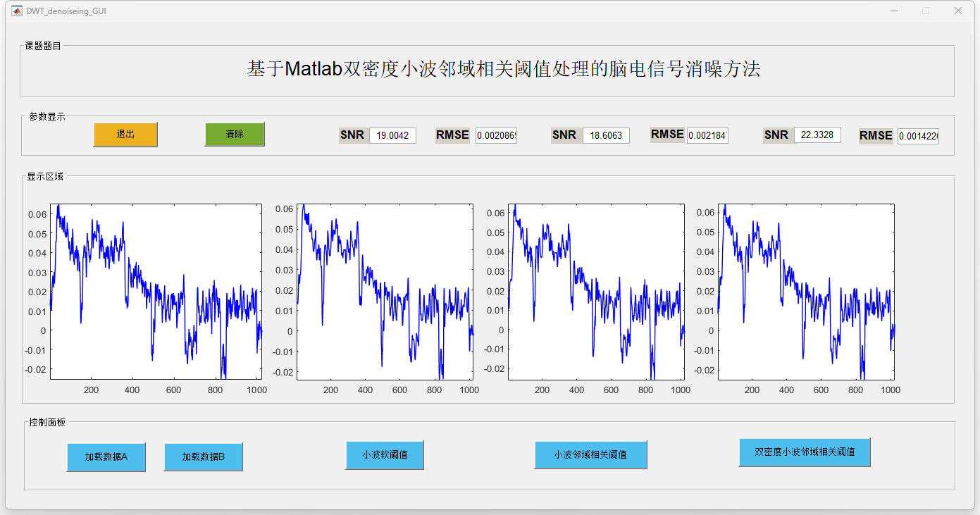
Task: Click the third signal plot in the 显示区域 panel
Action: pos(596,292)
